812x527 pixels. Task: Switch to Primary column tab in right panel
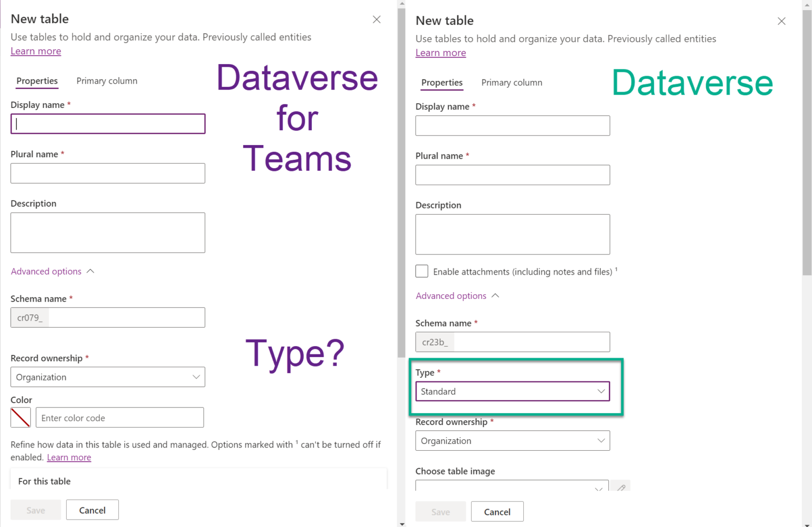tap(511, 83)
